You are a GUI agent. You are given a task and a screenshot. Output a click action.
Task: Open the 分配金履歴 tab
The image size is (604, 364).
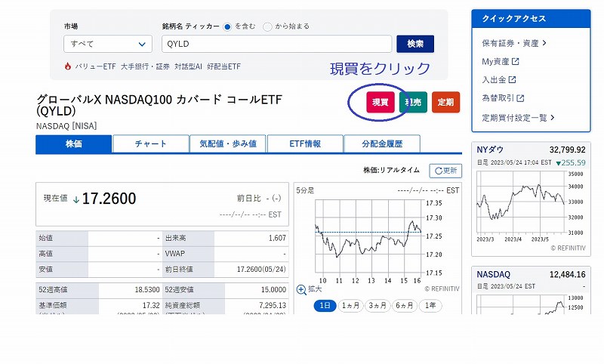point(382,143)
